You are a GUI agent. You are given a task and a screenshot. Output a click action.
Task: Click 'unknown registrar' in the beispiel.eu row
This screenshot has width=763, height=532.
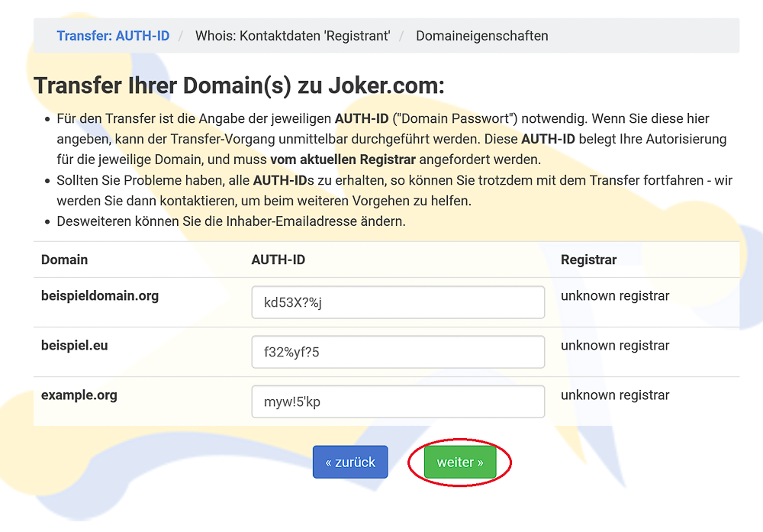click(615, 346)
